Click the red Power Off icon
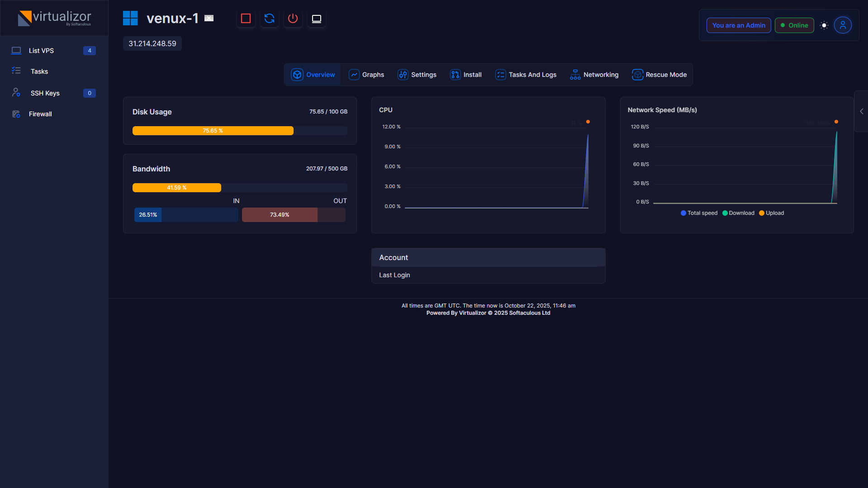The image size is (868, 488). pyautogui.click(x=293, y=19)
